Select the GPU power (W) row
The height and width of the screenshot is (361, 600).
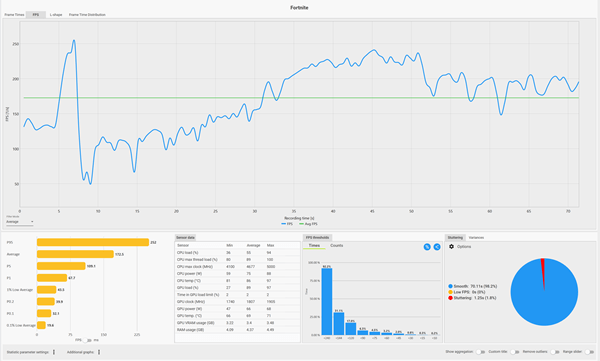[x=237, y=309]
